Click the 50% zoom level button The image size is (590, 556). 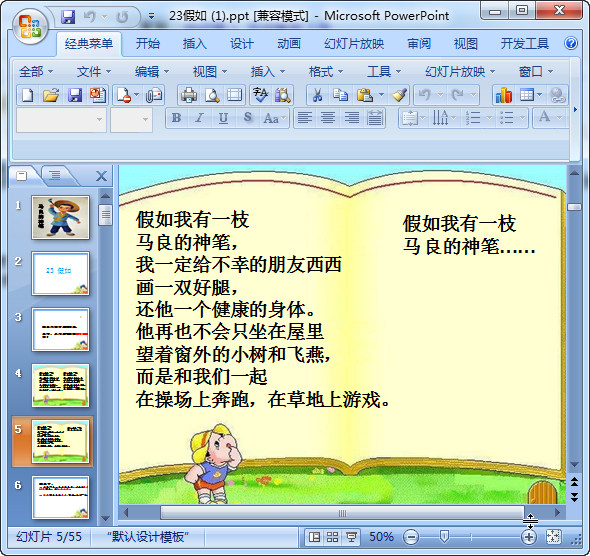tap(381, 536)
